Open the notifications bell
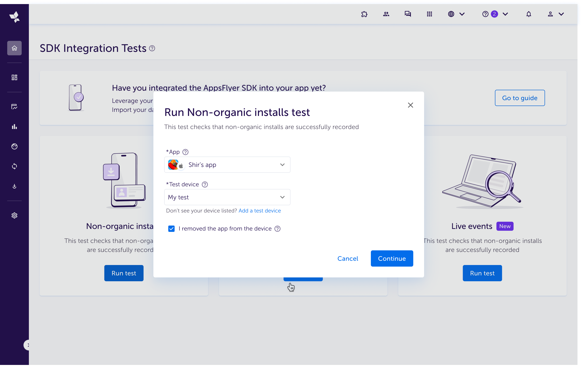 click(529, 14)
